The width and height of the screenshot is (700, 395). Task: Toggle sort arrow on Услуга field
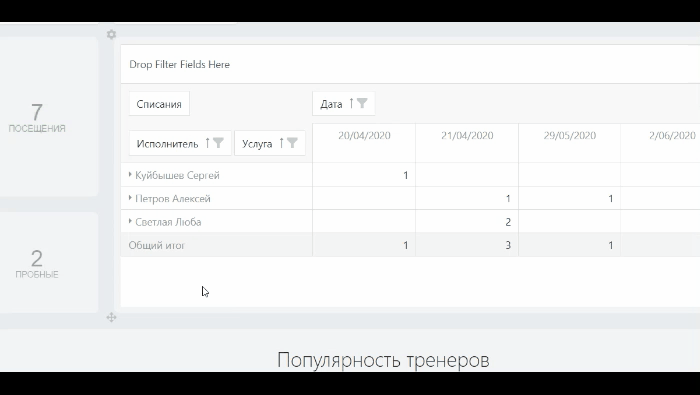point(282,143)
